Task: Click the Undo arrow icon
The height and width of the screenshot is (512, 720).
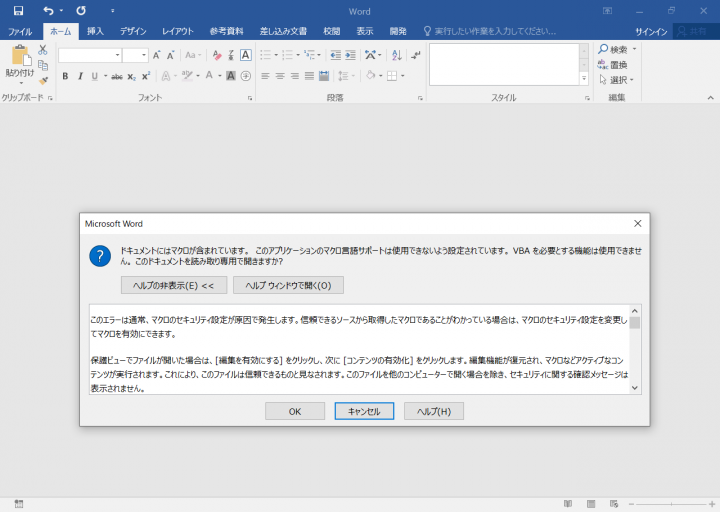Action: click(x=49, y=11)
